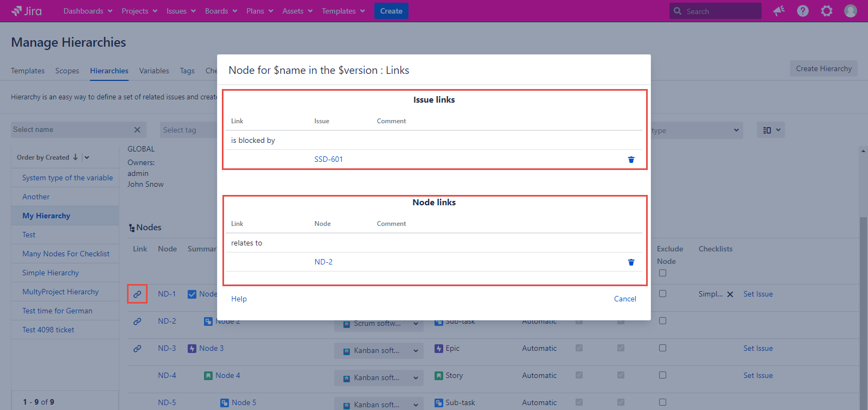868x410 pixels.
Task: Open the SSD-601 issue link
Action: click(328, 159)
